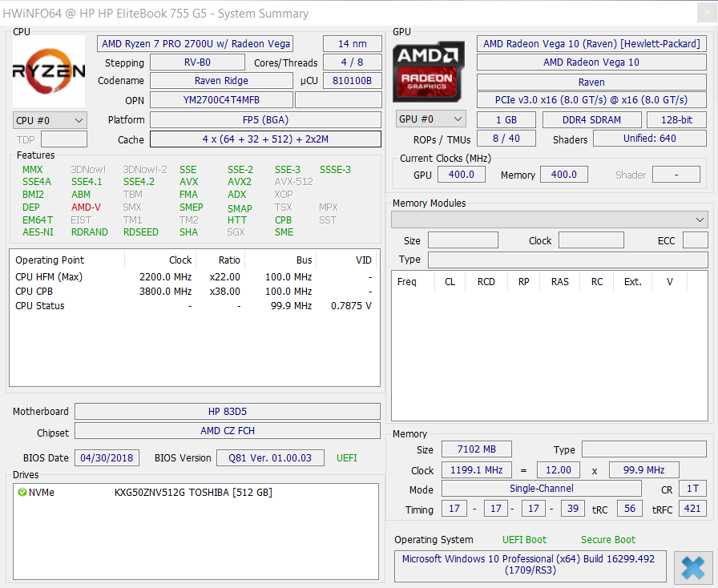Viewport: 718px width, 588px height.
Task: Click the DDR4 SDRAM memory type field
Action: coord(592,120)
